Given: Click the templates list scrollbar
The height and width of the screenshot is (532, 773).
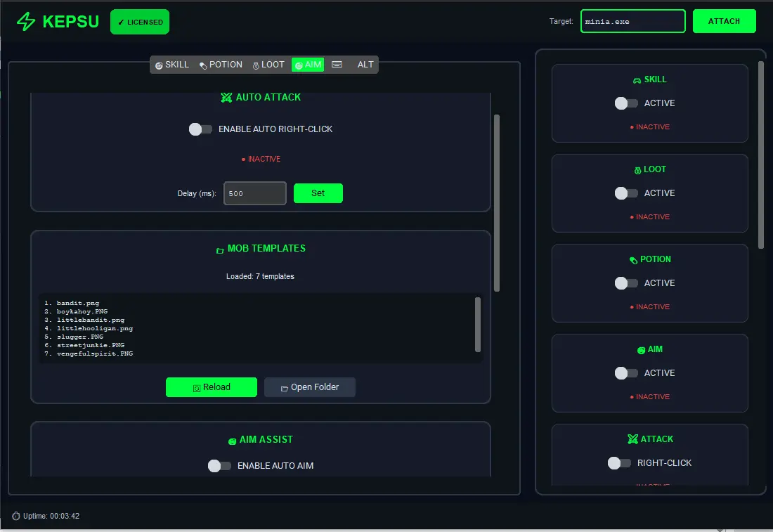Looking at the screenshot, I should coord(478,325).
